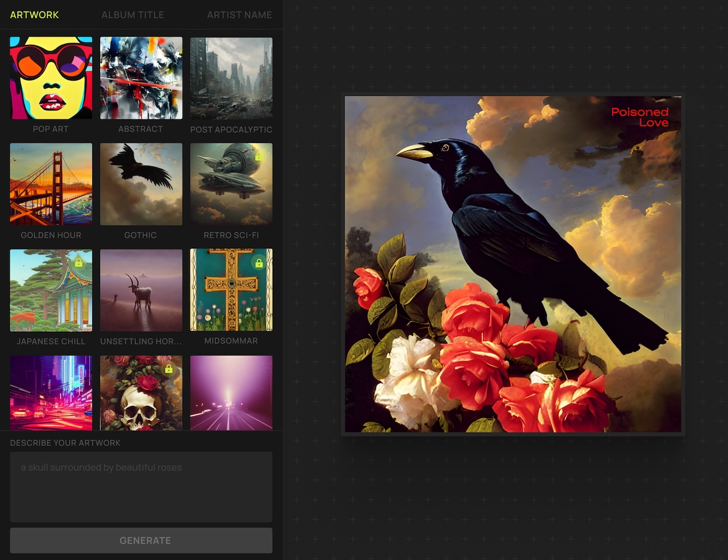This screenshot has width=728, height=560.
Task: Select the Midsommar cross artwork thumbnail
Action: coord(231,289)
